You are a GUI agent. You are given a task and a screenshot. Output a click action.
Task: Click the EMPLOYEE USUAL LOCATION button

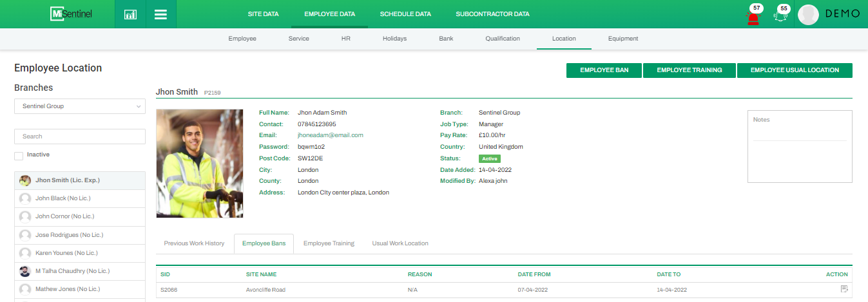[x=795, y=70]
